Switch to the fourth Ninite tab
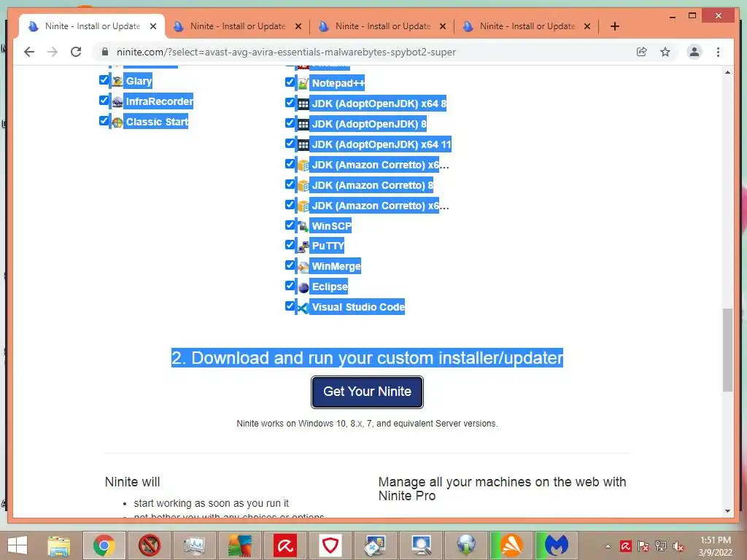 [527, 26]
